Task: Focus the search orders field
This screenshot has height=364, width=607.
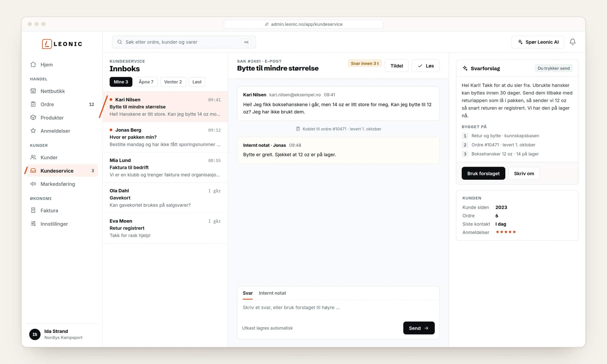Action: click(x=184, y=42)
